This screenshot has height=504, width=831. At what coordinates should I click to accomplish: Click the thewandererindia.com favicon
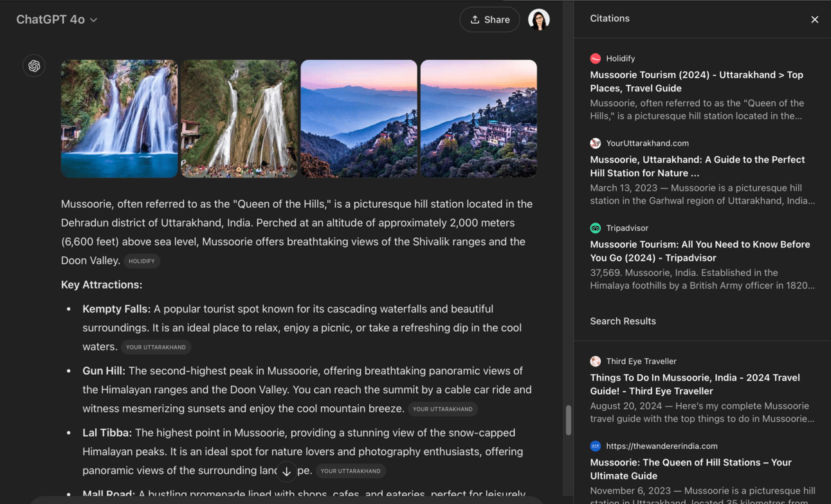596,446
